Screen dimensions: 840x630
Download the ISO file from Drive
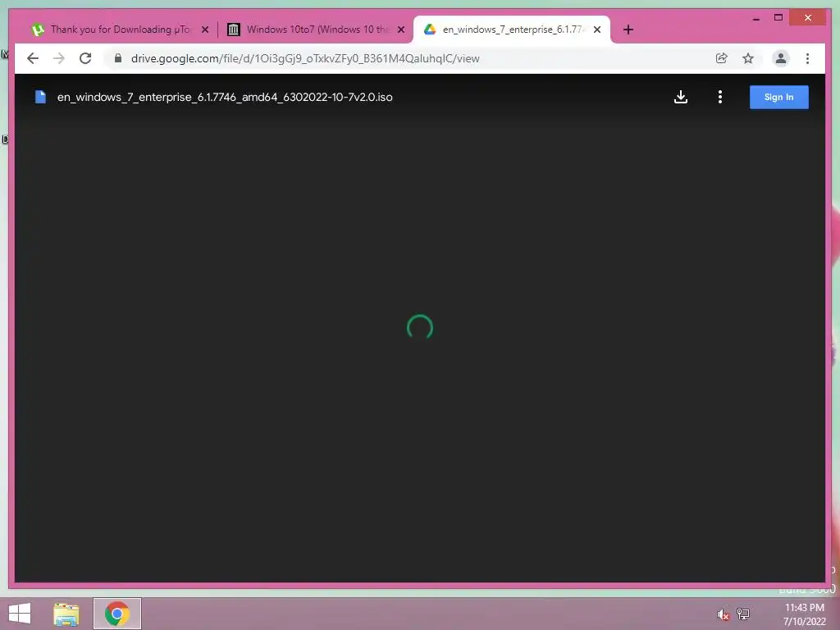(680, 97)
